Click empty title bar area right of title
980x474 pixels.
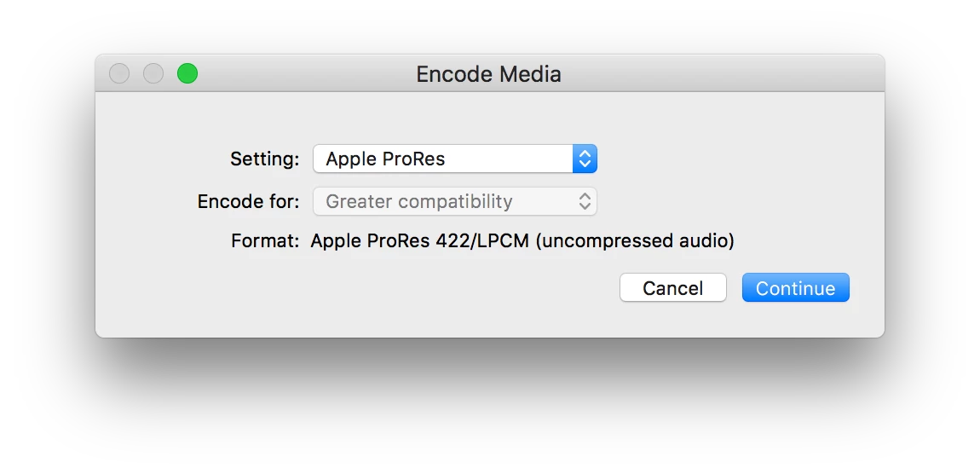tap(724, 74)
